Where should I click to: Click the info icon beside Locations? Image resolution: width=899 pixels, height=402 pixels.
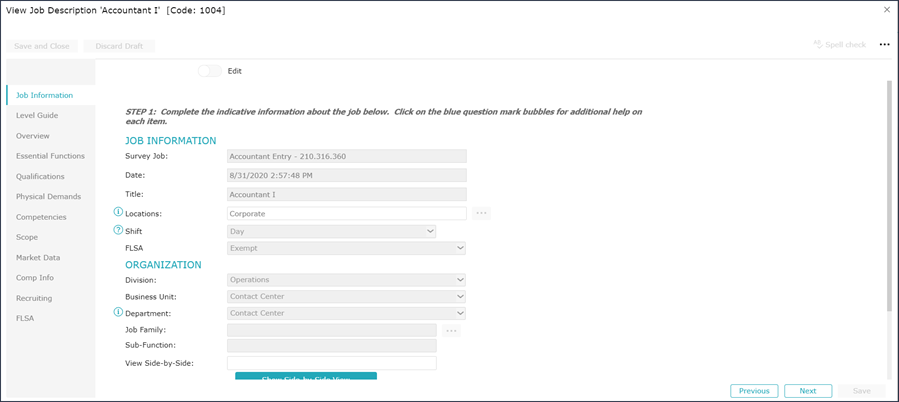[118, 212]
